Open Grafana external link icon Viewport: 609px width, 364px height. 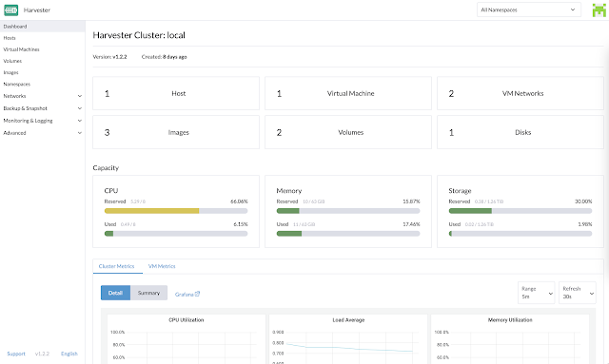[197, 294]
